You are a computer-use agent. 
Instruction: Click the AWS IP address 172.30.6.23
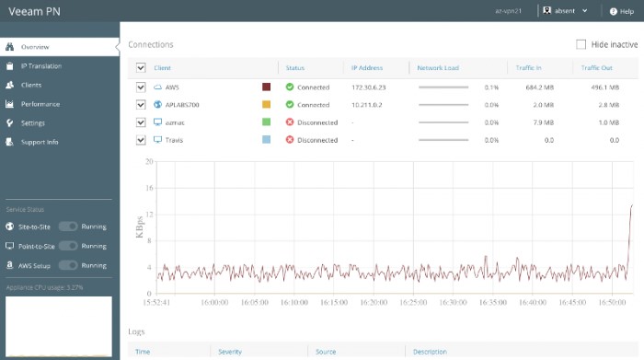[x=368, y=87]
